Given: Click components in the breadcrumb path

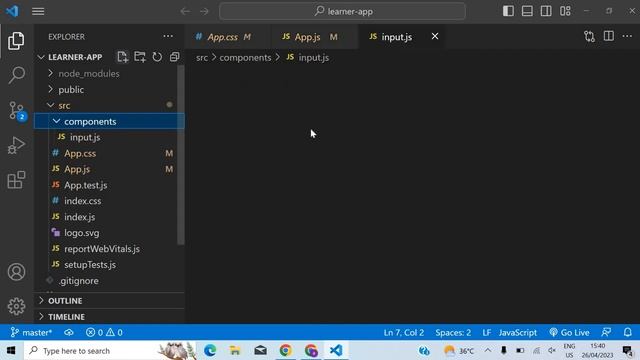Looking at the screenshot, I should coord(245,58).
